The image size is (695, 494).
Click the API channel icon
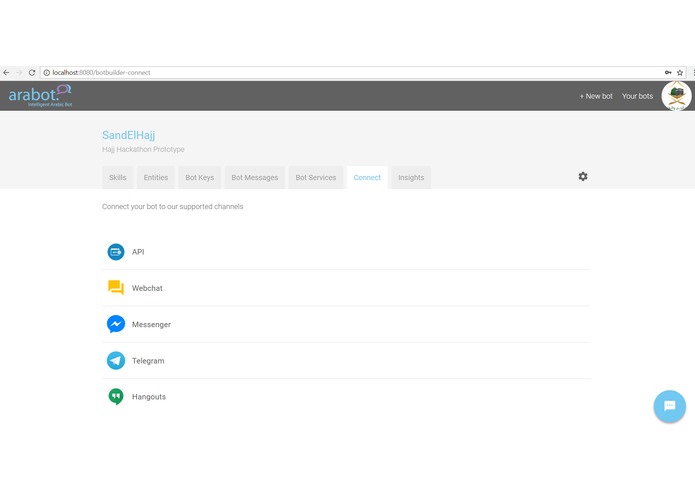point(116,252)
